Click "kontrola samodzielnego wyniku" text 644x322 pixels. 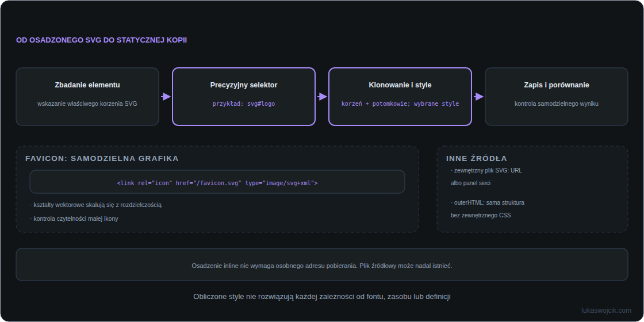click(x=557, y=104)
